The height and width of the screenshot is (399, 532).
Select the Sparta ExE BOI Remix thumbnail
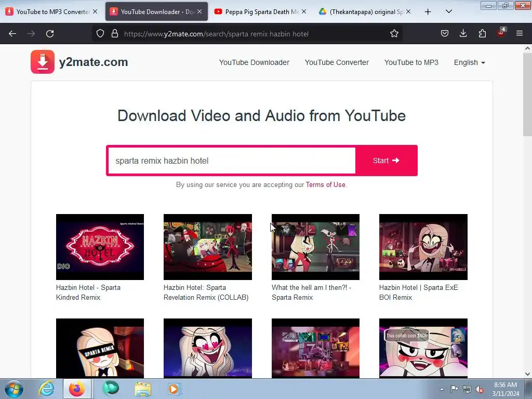[x=423, y=247]
